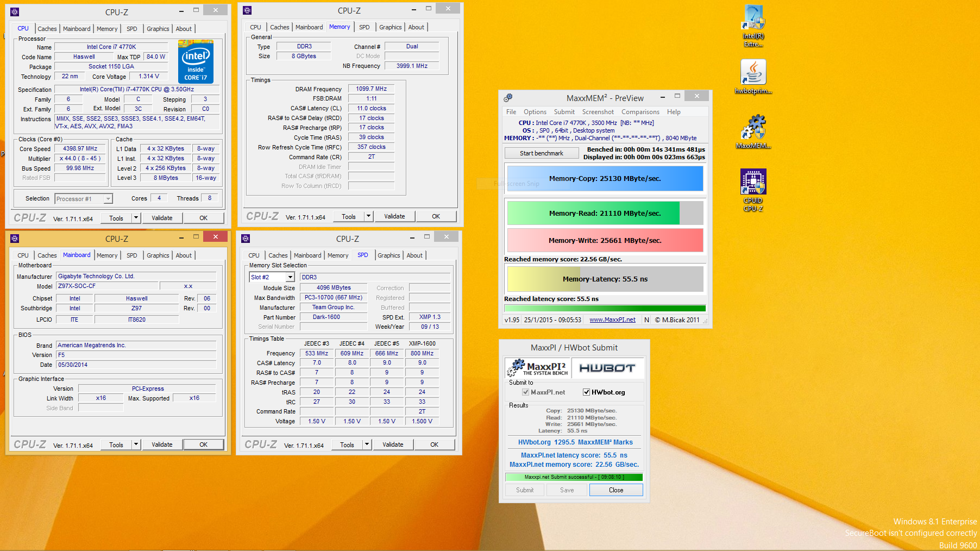This screenshot has height=551, width=980.
Task: Click HWbot.org 1295.5 MaxxMEM² Marks text
Action: click(x=575, y=442)
